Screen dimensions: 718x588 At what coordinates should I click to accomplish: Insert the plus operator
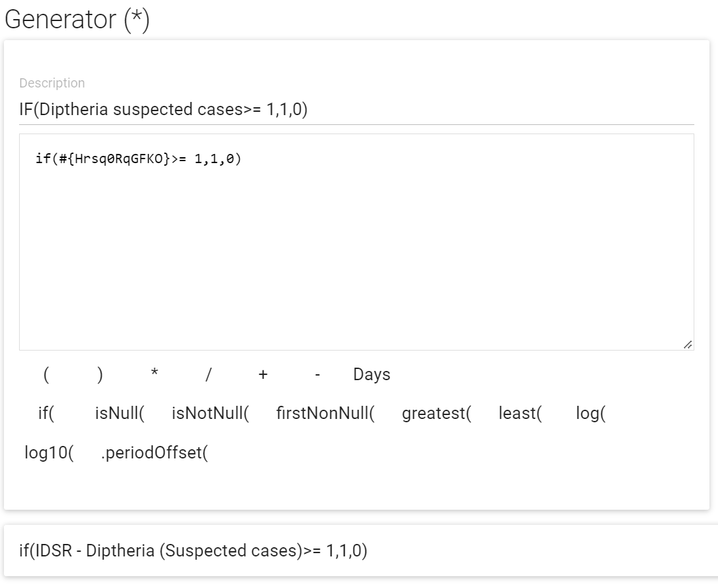pyautogui.click(x=263, y=375)
